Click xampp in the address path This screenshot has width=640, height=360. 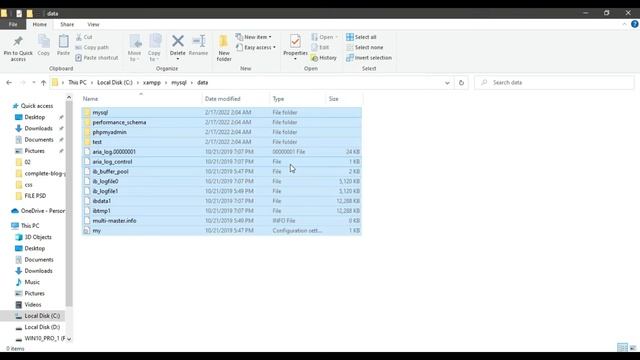click(152, 82)
